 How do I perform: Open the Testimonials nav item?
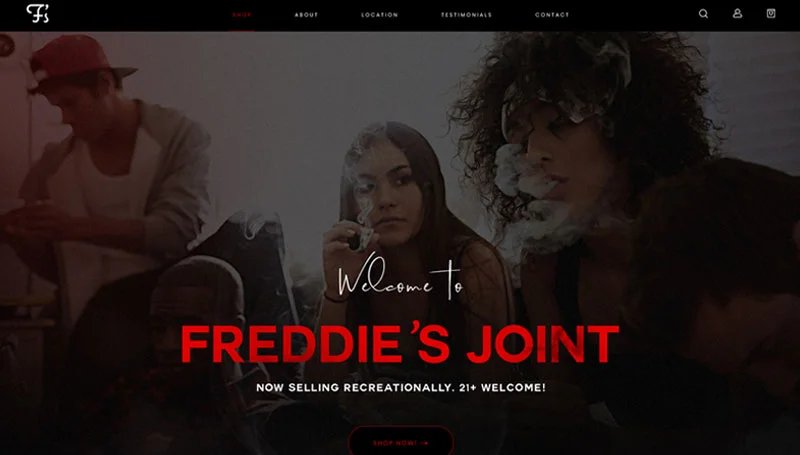pyautogui.click(x=466, y=15)
